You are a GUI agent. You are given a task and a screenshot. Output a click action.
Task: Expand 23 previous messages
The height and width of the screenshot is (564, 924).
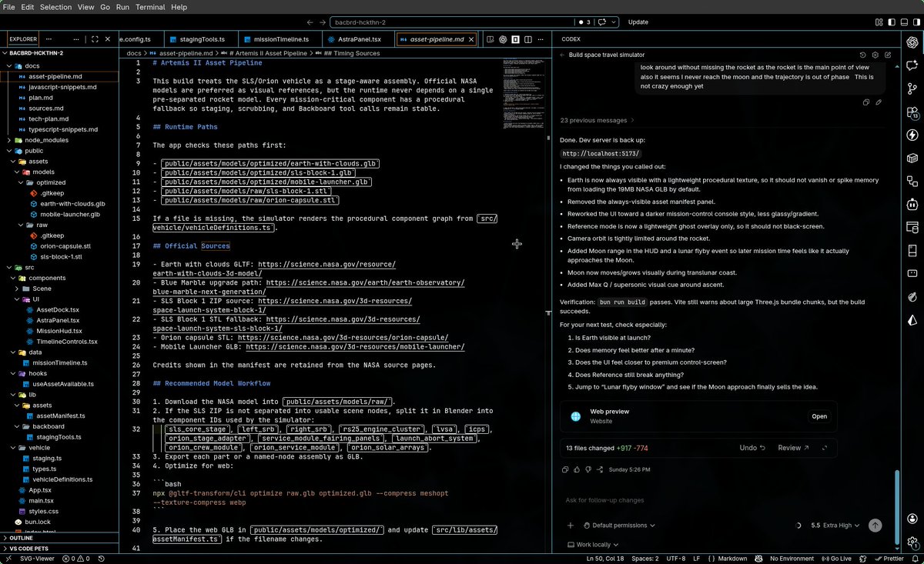pyautogui.click(x=598, y=120)
